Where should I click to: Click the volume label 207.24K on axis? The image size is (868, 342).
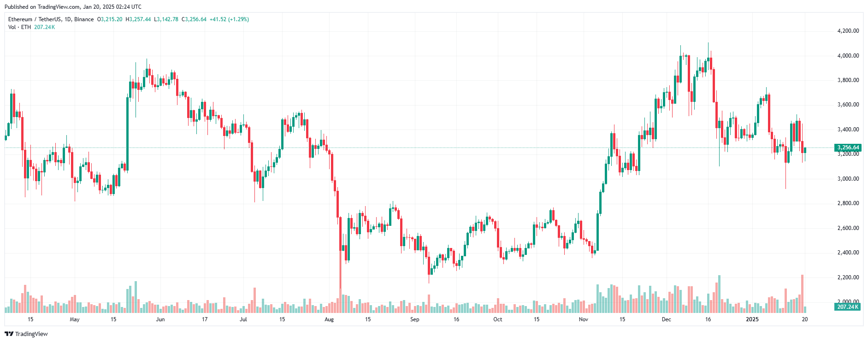pos(848,307)
